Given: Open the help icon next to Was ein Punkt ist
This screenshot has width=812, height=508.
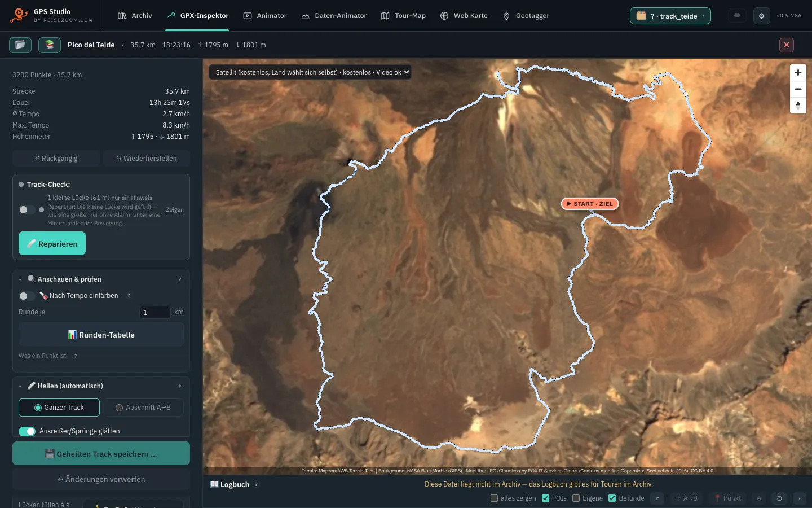Looking at the screenshot, I should point(76,356).
